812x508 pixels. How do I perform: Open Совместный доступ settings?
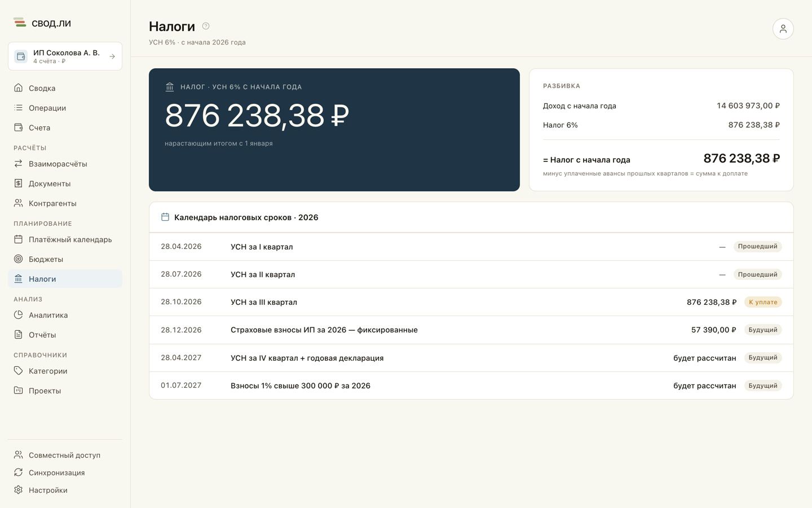[65, 455]
